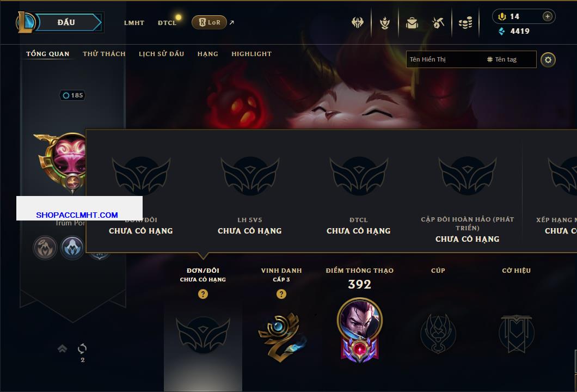
Task: Open the Store coins icon
Action: (x=465, y=23)
